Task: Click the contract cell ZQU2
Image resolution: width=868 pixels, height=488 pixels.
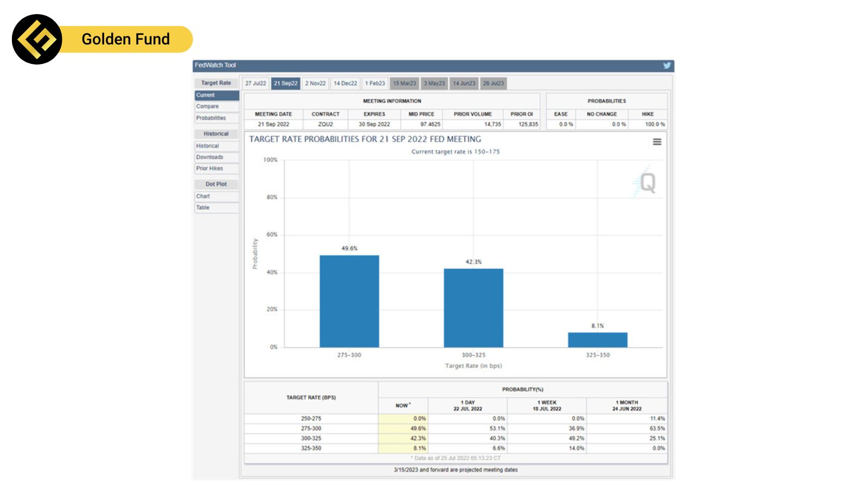Action: 325,125
